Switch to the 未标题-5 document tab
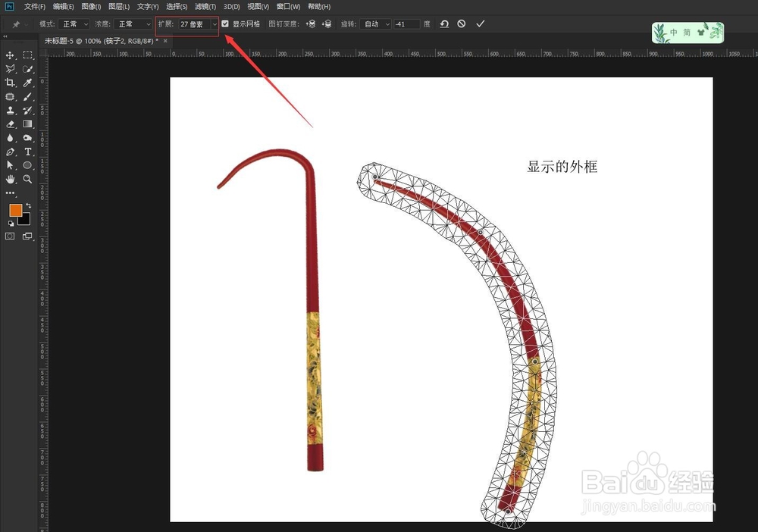The image size is (758, 532). 102,41
